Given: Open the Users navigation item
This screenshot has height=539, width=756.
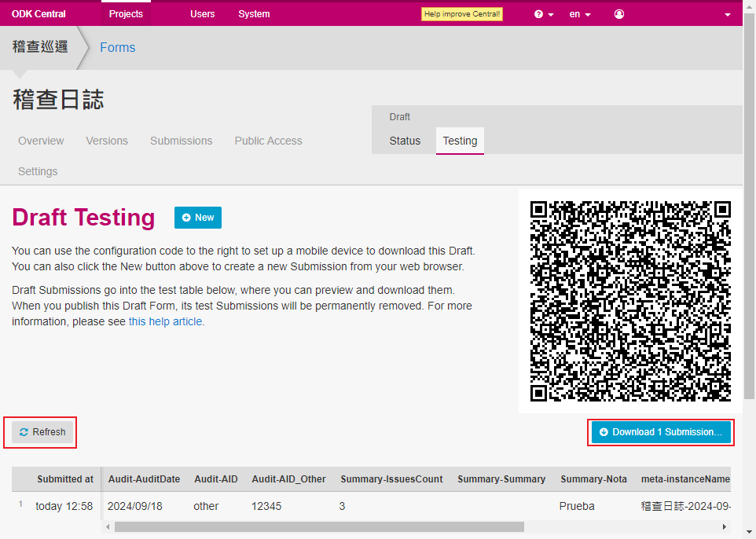Looking at the screenshot, I should coord(203,14).
